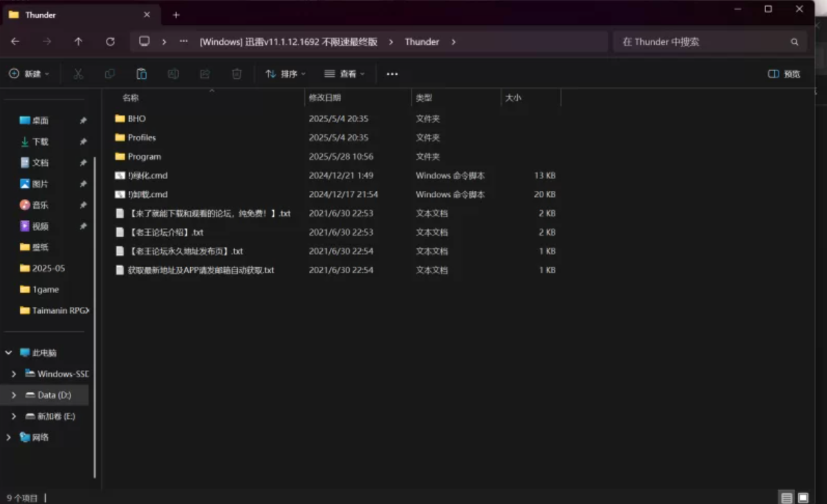827x504 pixels.
Task: Go back with the back arrow
Action: coord(15,41)
